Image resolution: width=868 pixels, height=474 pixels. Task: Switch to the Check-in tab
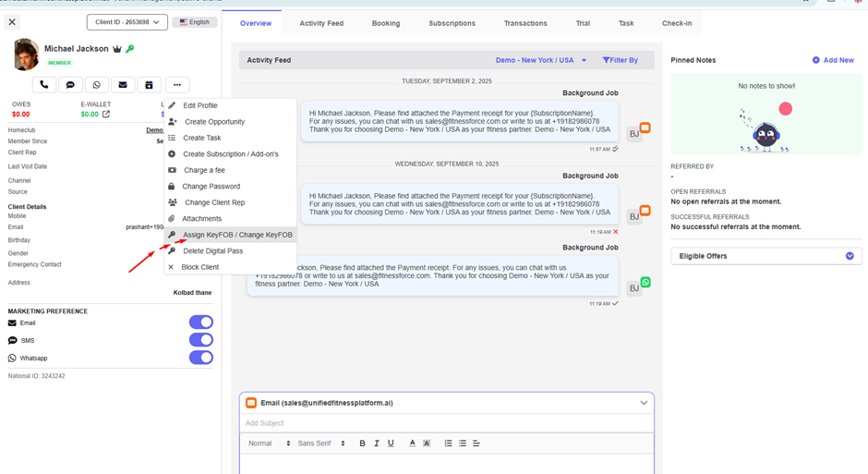tap(677, 23)
